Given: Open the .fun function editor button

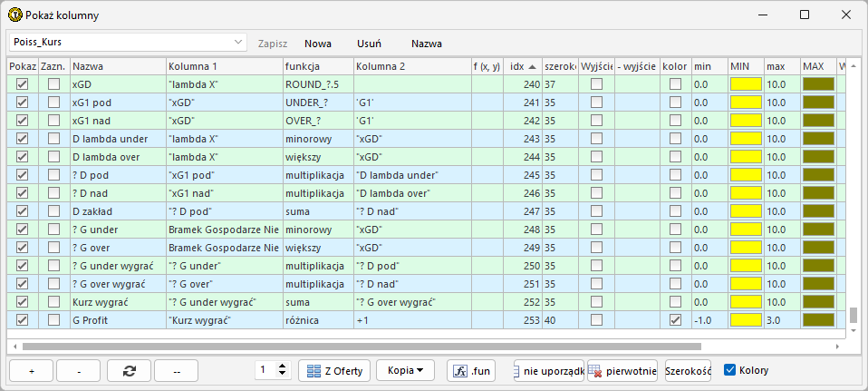Looking at the screenshot, I should click(x=470, y=370).
